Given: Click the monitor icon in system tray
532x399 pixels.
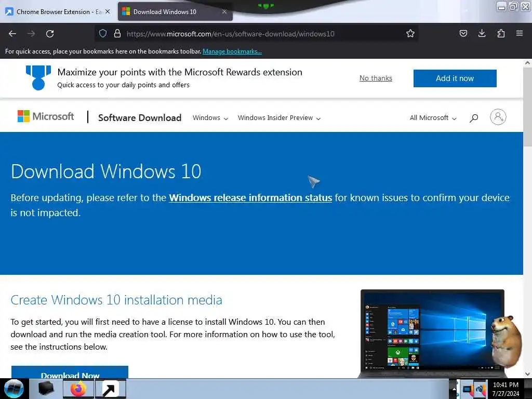Looking at the screenshot, I should [468, 390].
